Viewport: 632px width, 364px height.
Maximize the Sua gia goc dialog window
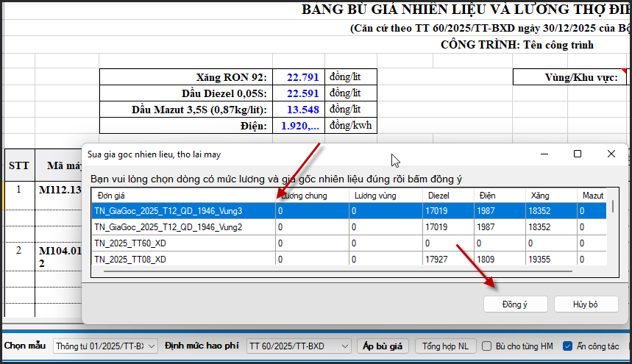pos(578,154)
